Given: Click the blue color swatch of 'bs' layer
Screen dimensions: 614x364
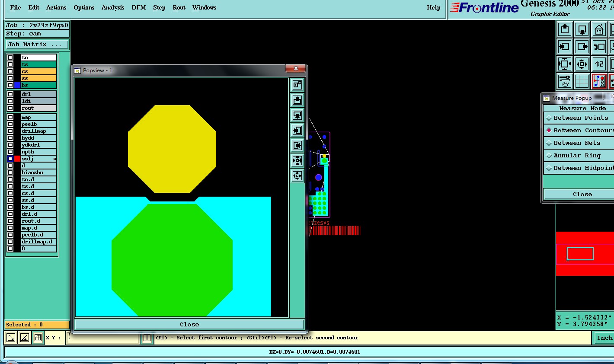Looking at the screenshot, I should pyautogui.click(x=17, y=85).
